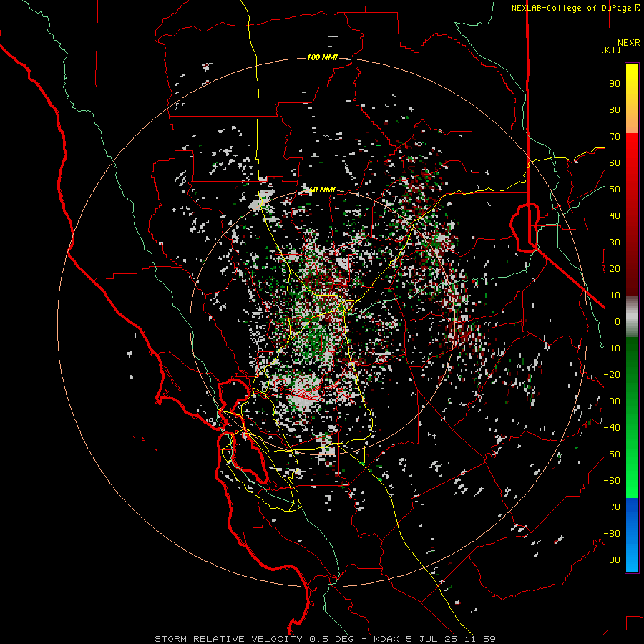This screenshot has height=644, width=644.
Task: Click the 11:59 timestamp in bottom caption
Action: (x=479, y=639)
